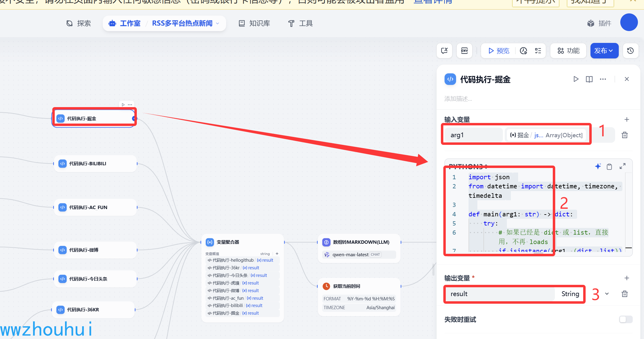Open the ENV environment variables panel

(x=464, y=51)
